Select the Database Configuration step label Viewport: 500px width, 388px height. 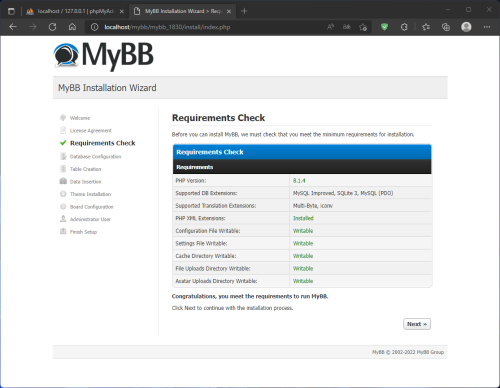pyautogui.click(x=95, y=157)
